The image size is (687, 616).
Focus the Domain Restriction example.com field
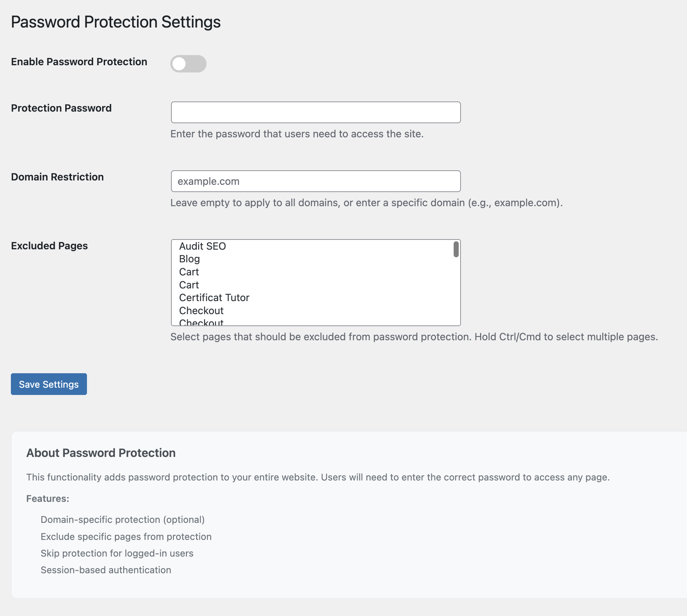click(316, 181)
